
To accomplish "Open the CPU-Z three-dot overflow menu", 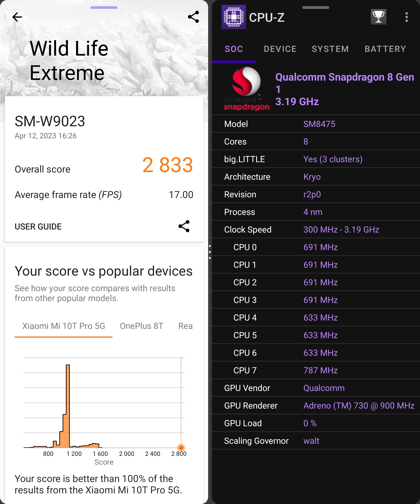I will tap(406, 17).
